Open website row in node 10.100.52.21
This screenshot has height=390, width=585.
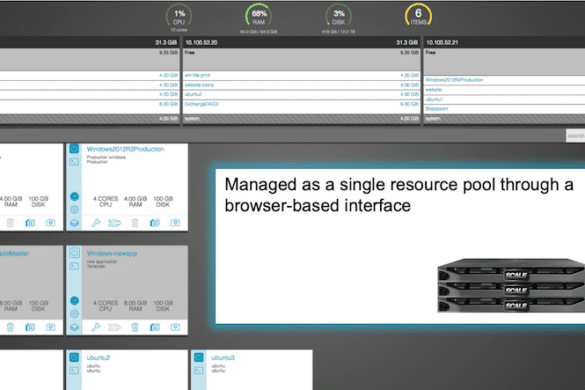pos(504,90)
